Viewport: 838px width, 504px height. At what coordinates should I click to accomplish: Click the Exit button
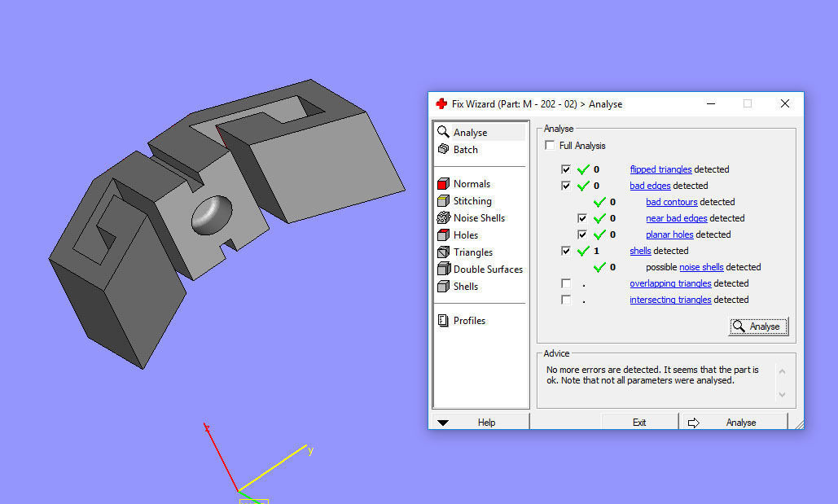640,423
